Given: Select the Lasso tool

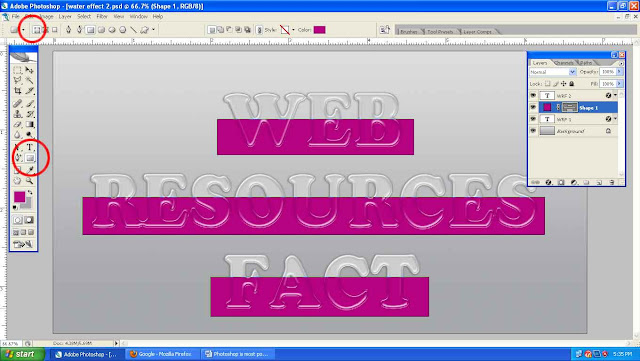Looking at the screenshot, I should (x=18, y=80).
